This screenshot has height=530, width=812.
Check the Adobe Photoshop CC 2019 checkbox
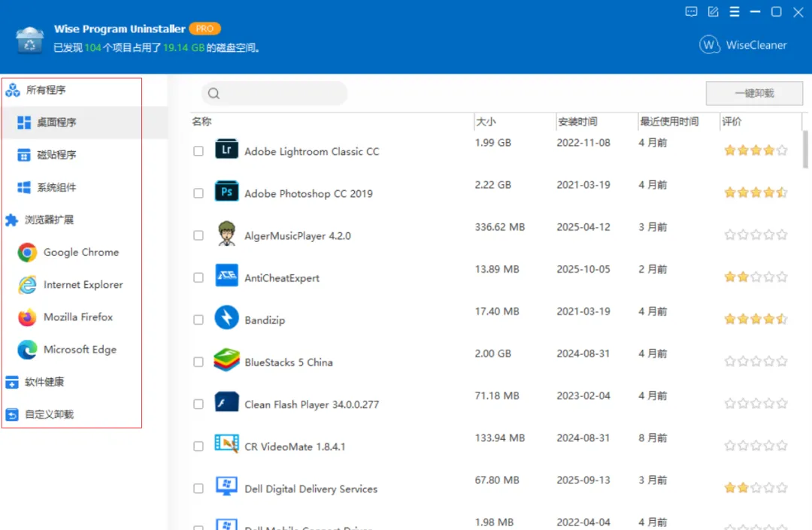pyautogui.click(x=198, y=193)
